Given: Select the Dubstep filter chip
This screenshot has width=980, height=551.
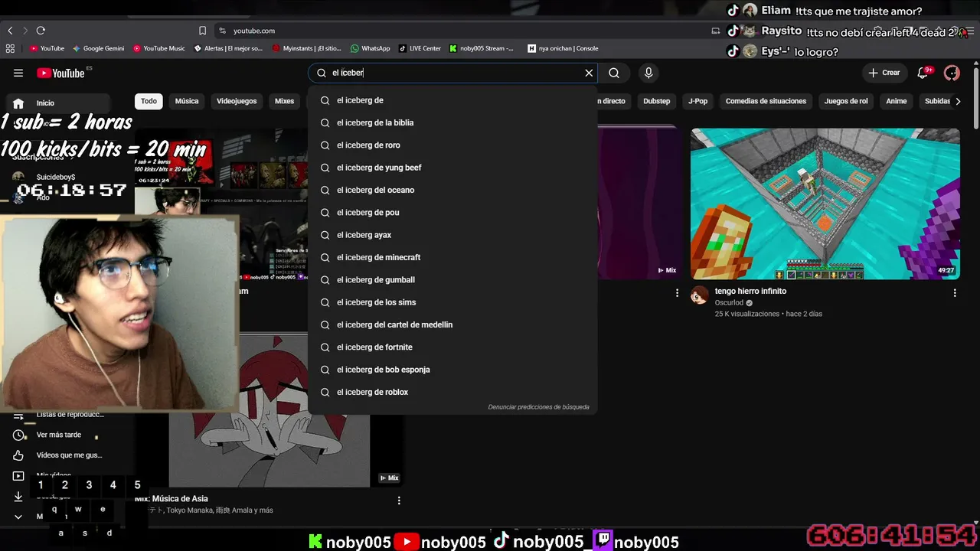Looking at the screenshot, I should tap(656, 101).
